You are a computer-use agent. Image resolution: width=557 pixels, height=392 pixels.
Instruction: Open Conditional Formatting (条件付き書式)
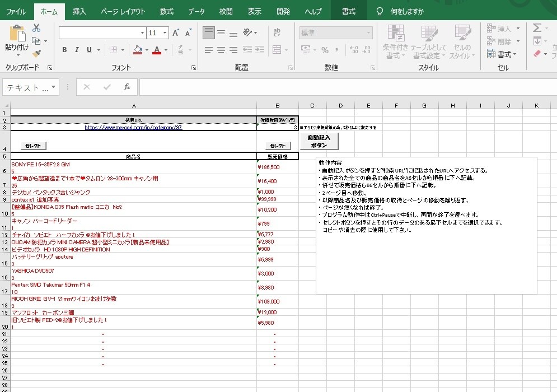(395, 42)
